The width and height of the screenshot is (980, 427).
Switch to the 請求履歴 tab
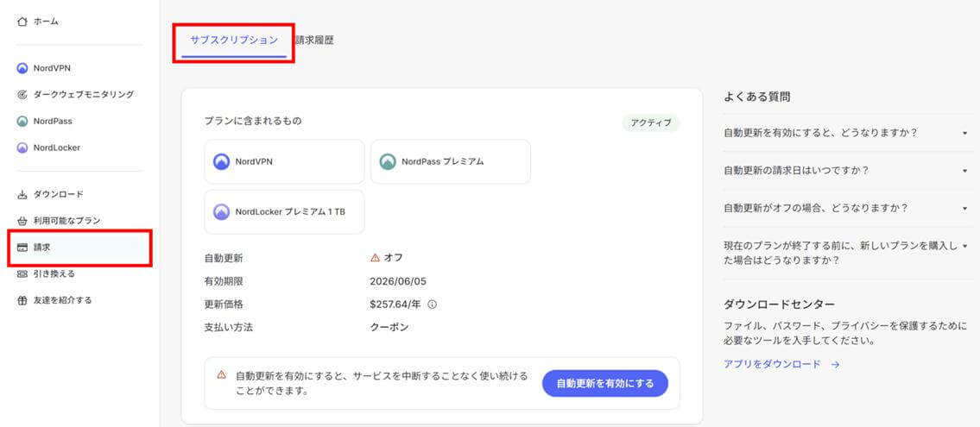(x=313, y=41)
